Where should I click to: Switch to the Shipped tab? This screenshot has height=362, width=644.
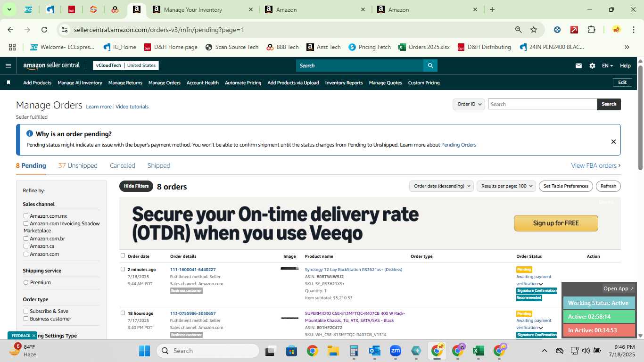159,165
